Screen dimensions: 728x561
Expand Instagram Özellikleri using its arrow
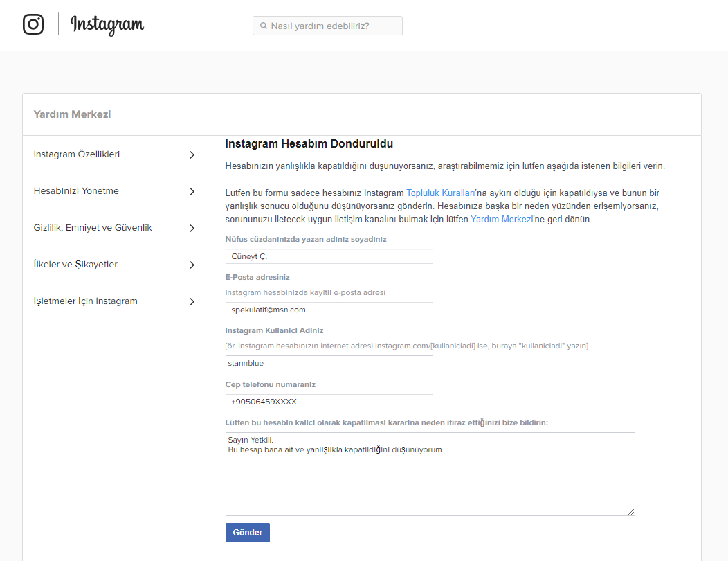[192, 155]
